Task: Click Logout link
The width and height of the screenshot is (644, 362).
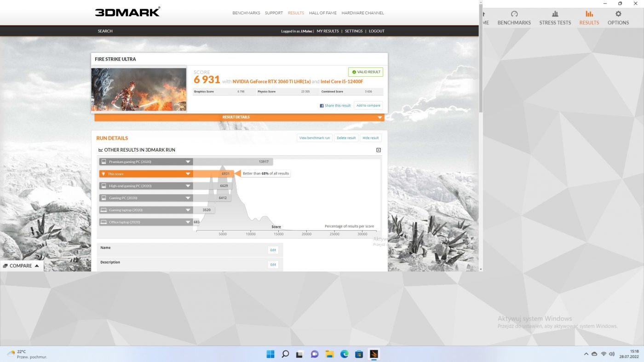Action: tap(376, 31)
